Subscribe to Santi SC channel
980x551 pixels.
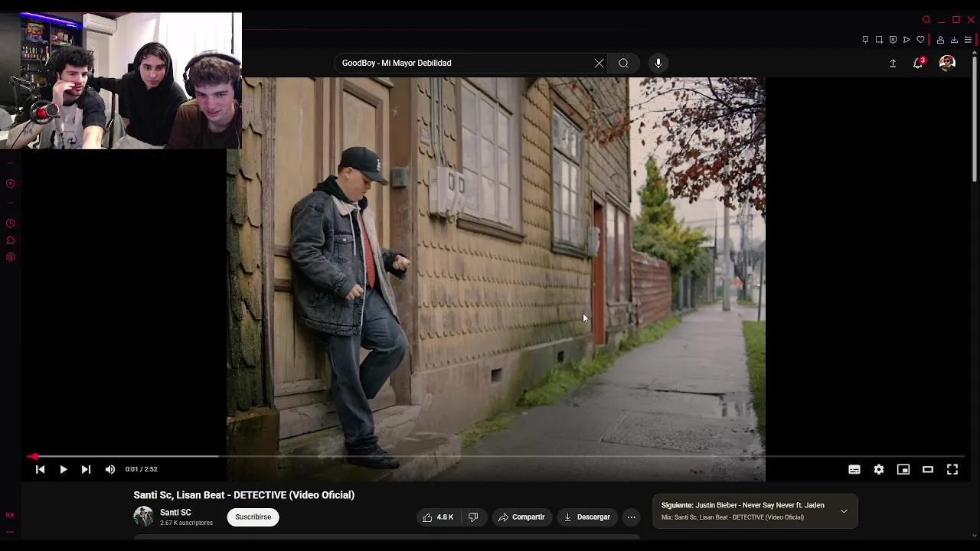(253, 517)
